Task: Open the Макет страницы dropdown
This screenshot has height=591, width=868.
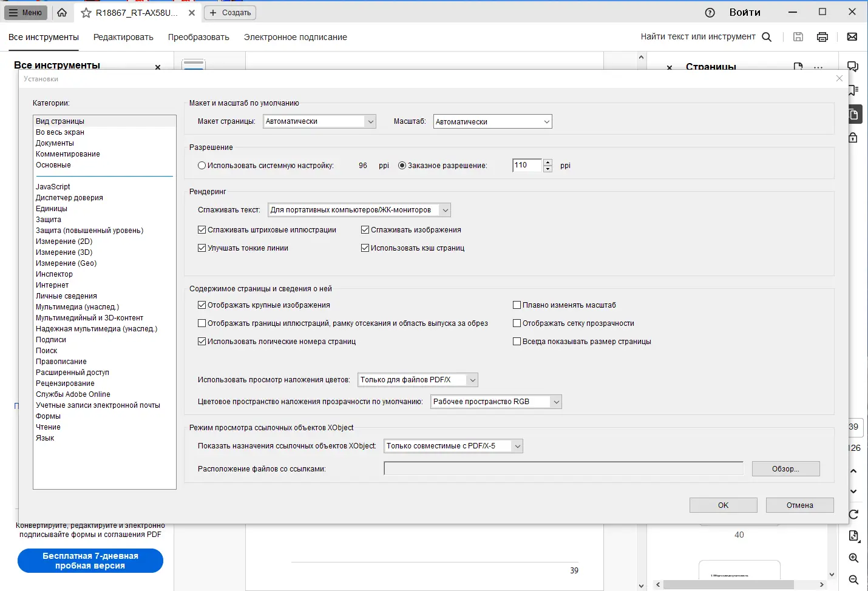Action: pyautogui.click(x=320, y=121)
